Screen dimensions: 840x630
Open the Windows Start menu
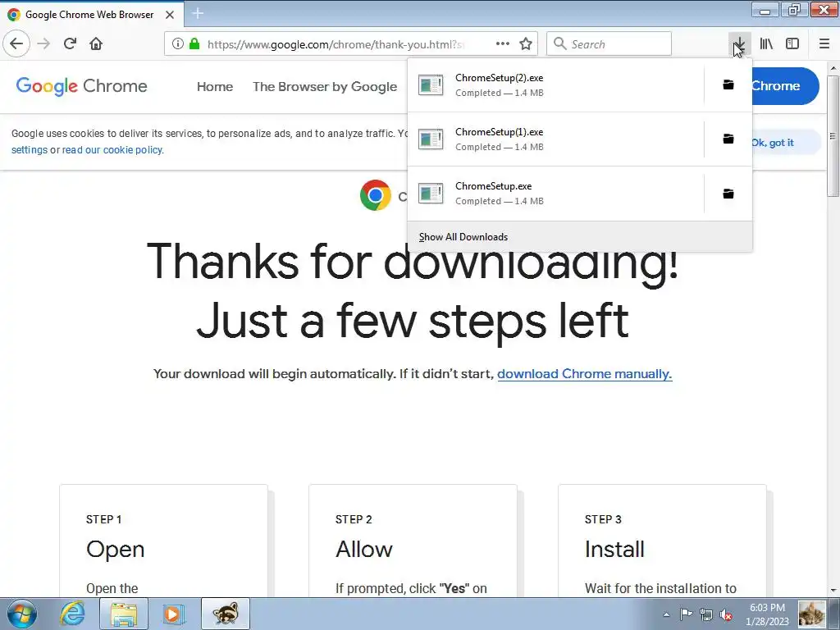pos(21,614)
